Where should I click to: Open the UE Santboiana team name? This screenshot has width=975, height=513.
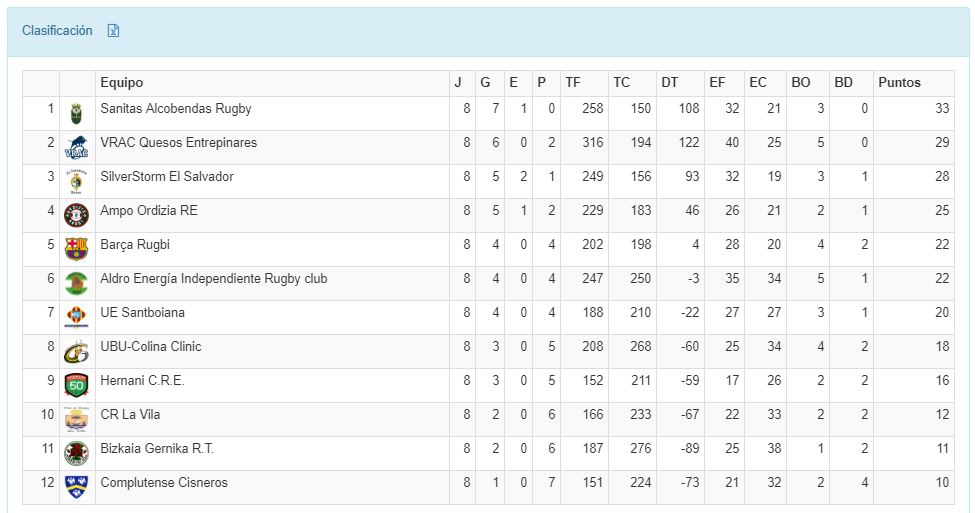coord(142,313)
